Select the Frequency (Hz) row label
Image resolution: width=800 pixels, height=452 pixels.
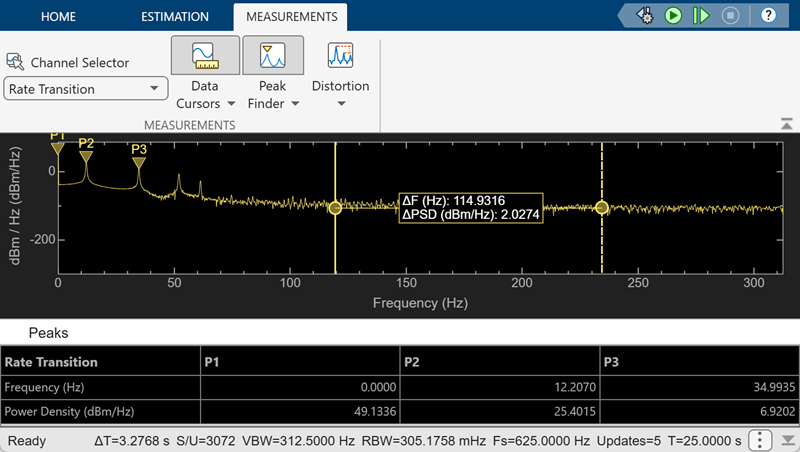44,387
